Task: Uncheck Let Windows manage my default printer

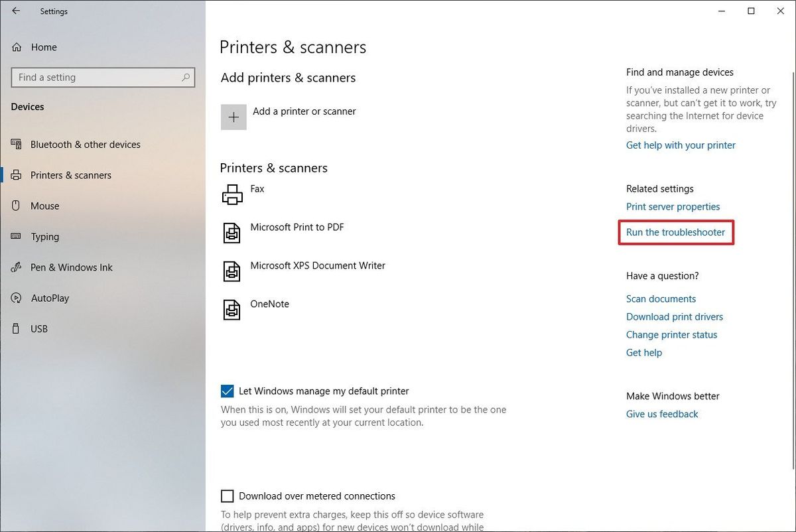Action: (228, 391)
